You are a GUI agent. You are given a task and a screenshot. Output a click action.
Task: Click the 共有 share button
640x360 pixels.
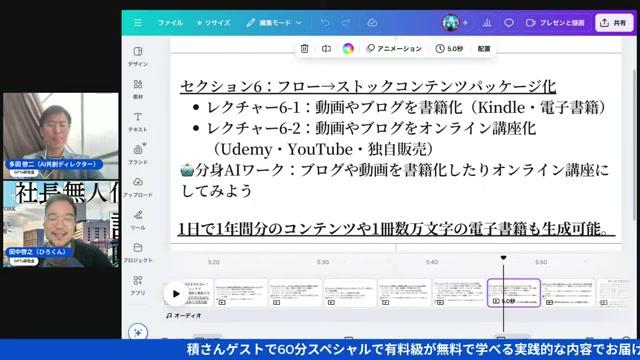(x=614, y=23)
